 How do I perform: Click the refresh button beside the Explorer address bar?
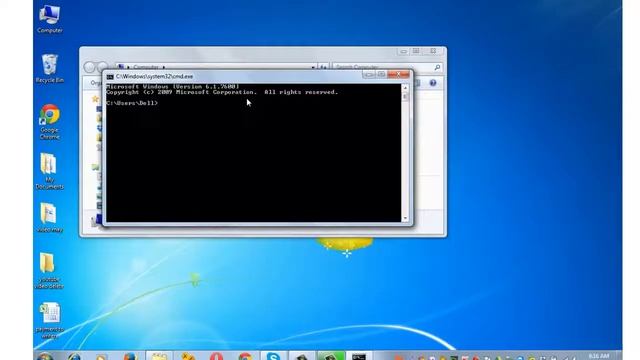(323, 67)
